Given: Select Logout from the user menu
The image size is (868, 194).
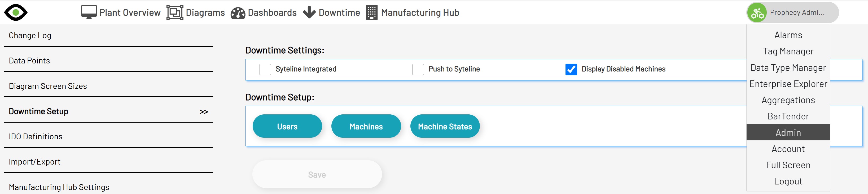Looking at the screenshot, I should coord(788,182).
